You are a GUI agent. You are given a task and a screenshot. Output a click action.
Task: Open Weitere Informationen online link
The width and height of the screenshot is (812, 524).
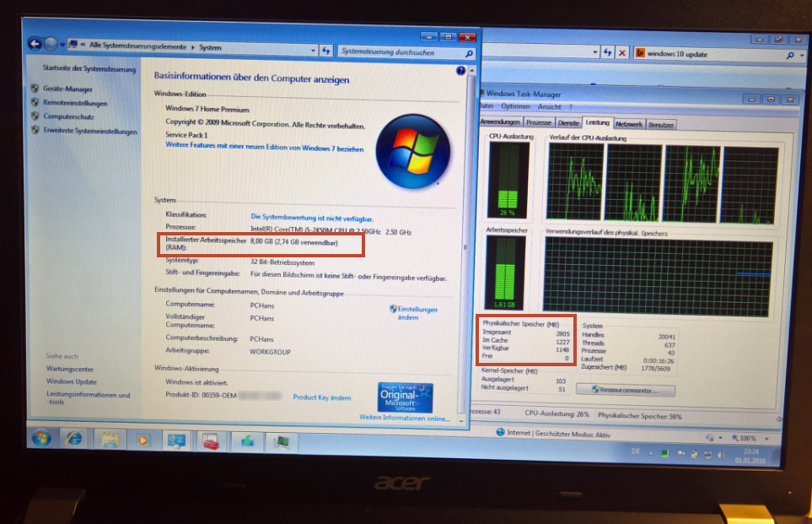[x=405, y=418]
